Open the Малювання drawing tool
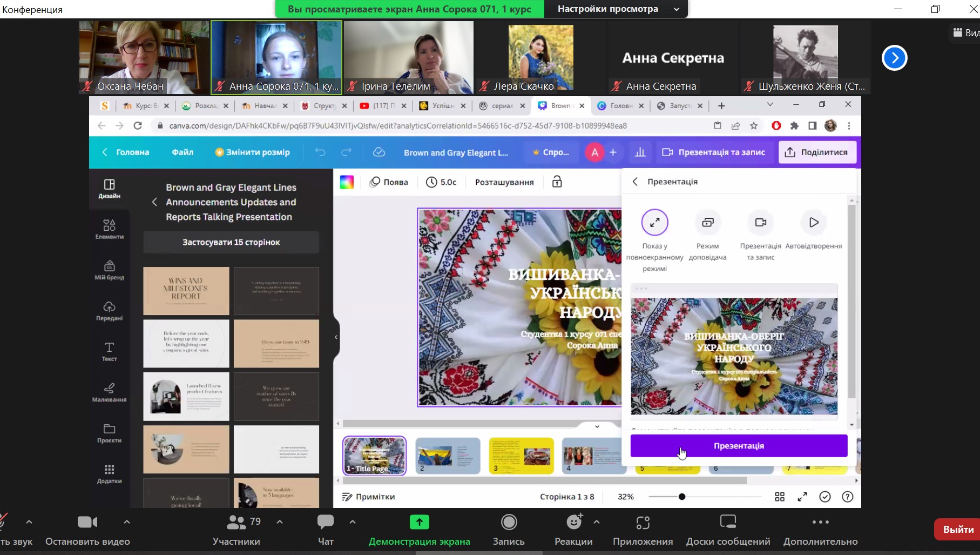Screen dimensions: 980x555 coord(109,392)
